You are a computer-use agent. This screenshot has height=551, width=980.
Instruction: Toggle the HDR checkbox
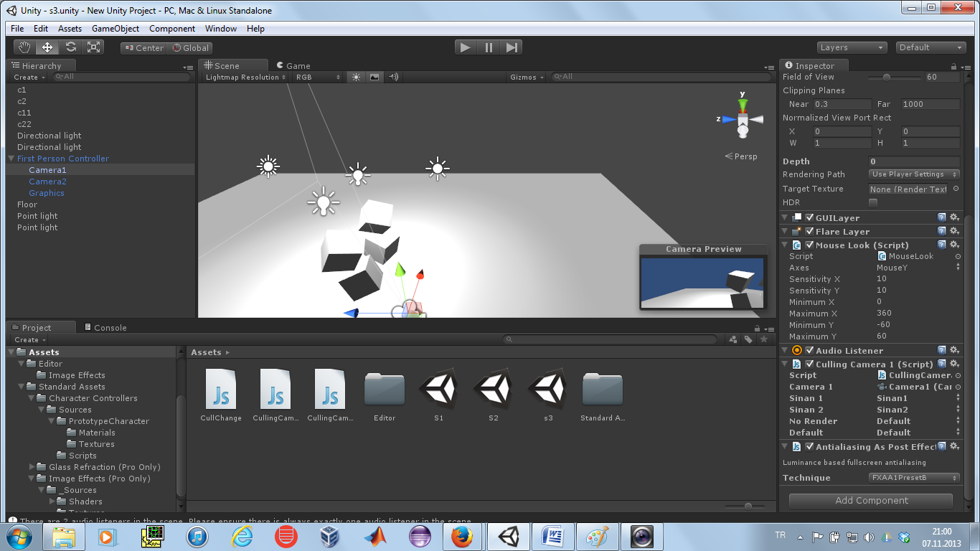[873, 202]
